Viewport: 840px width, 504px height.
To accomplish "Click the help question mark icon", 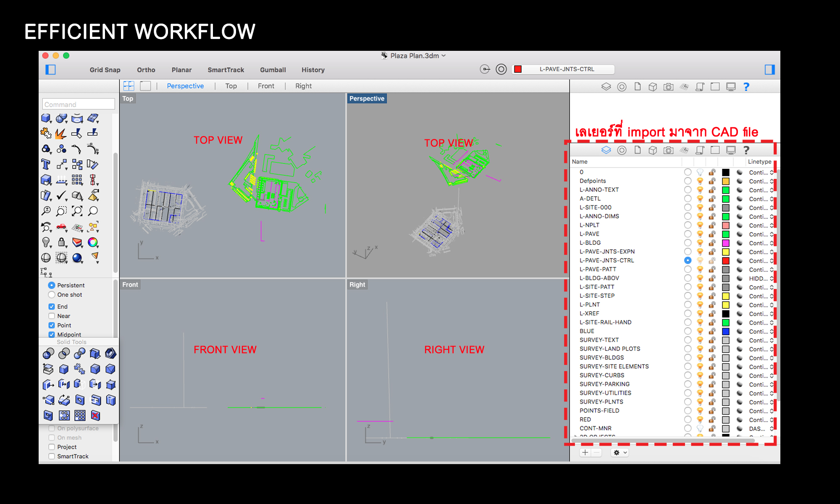I will pyautogui.click(x=746, y=87).
